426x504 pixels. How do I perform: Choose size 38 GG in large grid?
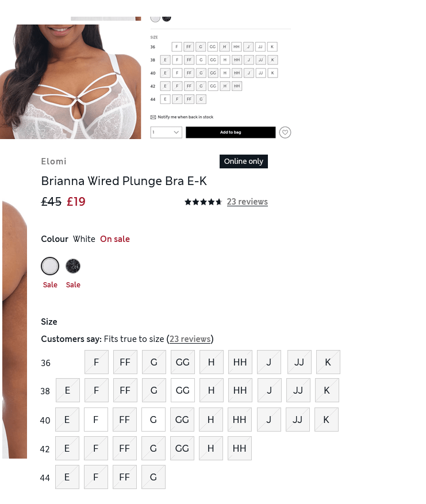click(x=183, y=390)
